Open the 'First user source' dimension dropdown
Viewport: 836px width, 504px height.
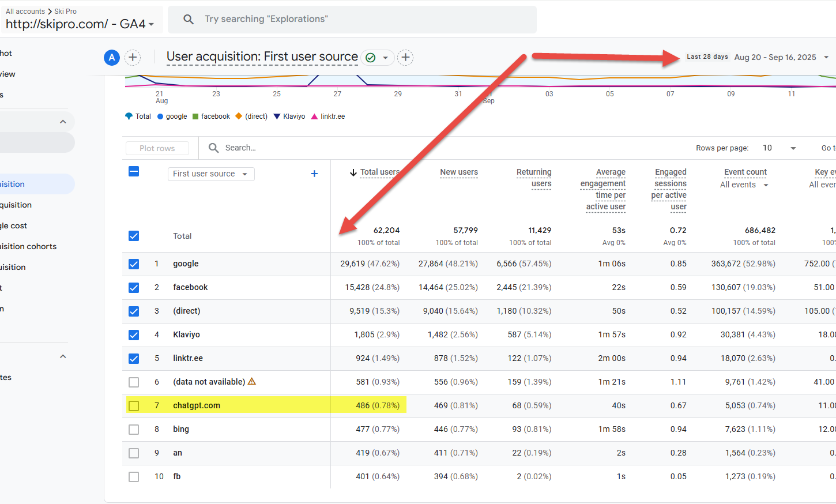210,174
